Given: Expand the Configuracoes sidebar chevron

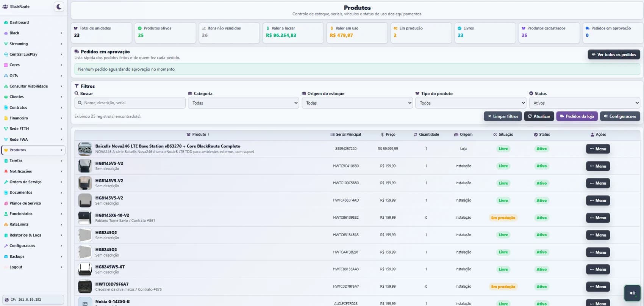Looking at the screenshot, I should click(x=61, y=246).
